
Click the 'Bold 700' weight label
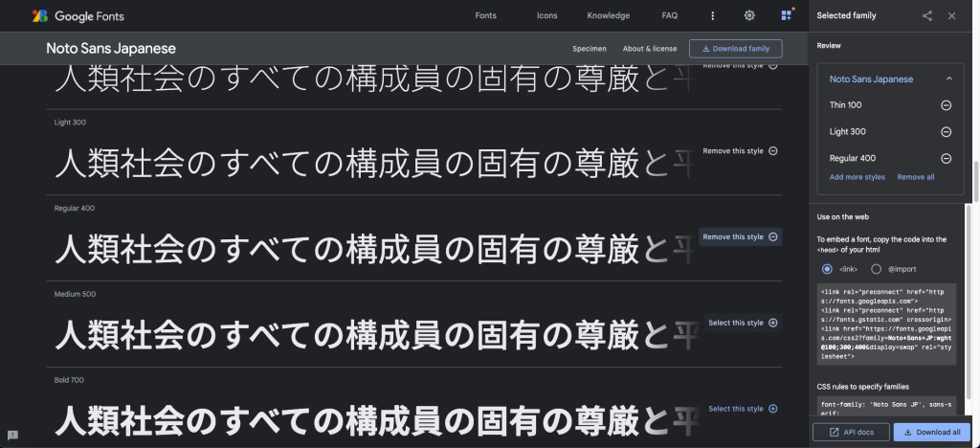(69, 381)
